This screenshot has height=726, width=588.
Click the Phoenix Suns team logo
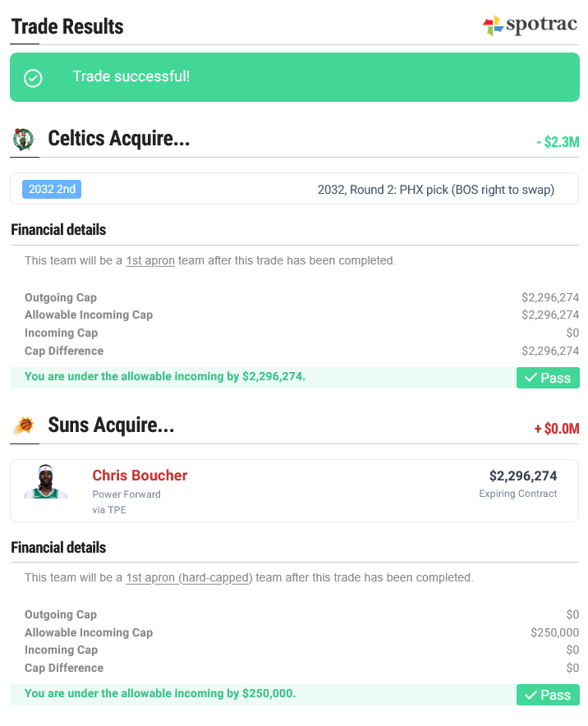(x=24, y=425)
